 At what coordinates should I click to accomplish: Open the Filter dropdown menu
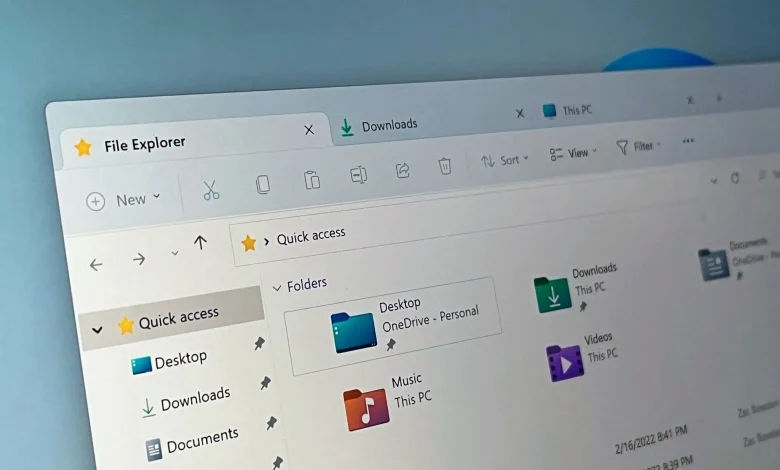[x=638, y=147]
